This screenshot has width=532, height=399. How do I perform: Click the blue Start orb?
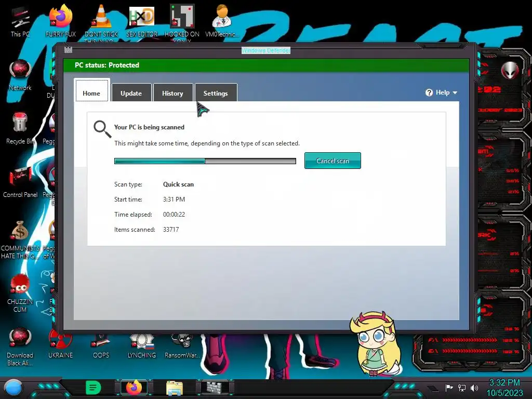coord(13,388)
